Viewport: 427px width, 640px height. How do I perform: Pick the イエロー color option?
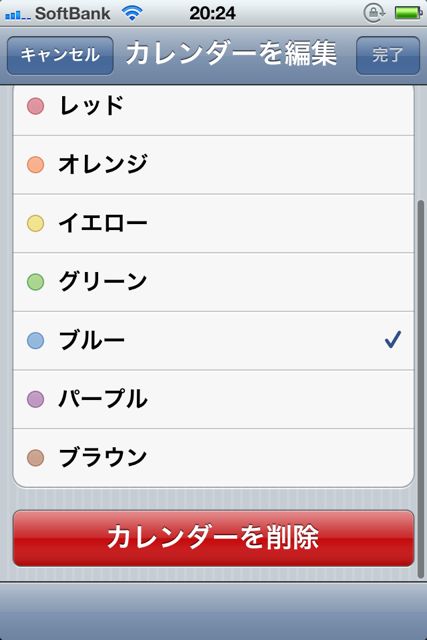pos(214,224)
